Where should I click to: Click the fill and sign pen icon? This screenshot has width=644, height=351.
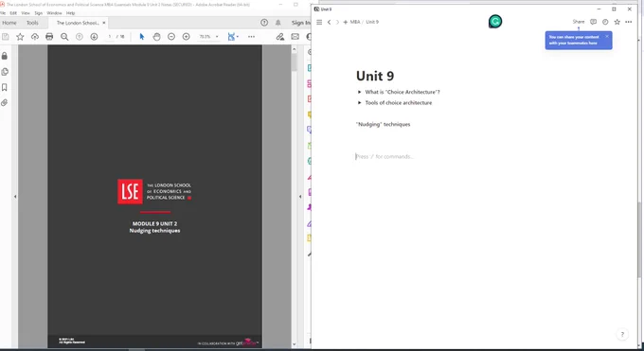pyautogui.click(x=280, y=37)
